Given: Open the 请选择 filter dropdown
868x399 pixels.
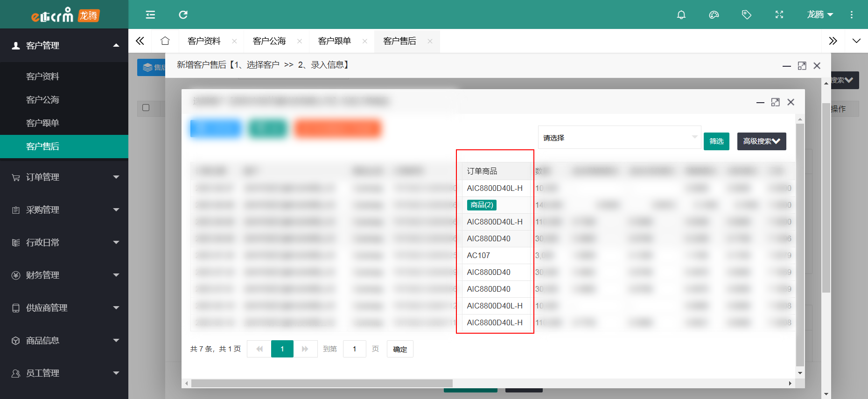Looking at the screenshot, I should click(619, 138).
